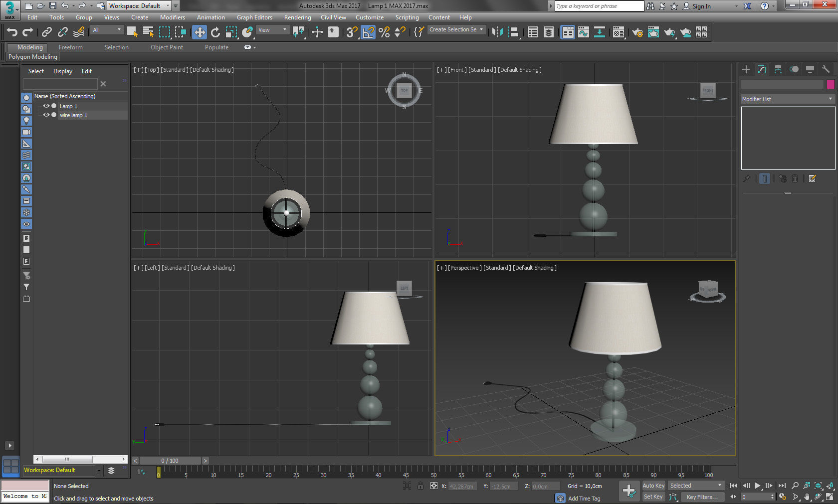
Task: Open the Rendering menu
Action: 298,17
